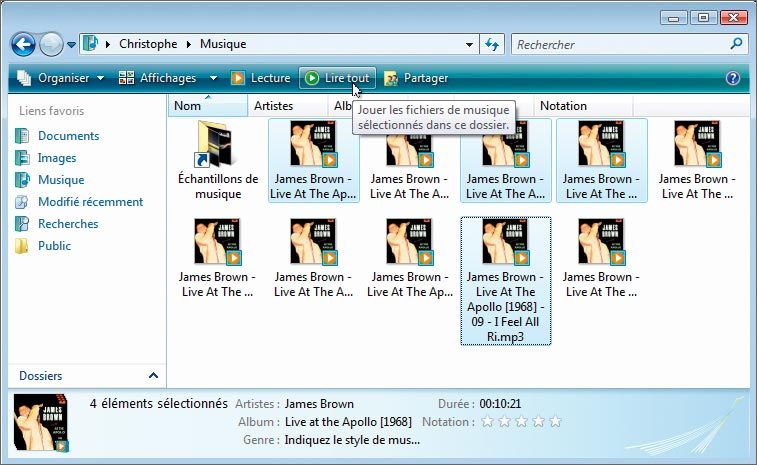The width and height of the screenshot is (757, 465).
Task: Click the 4 éléments sélectionnés text
Action: pos(158,404)
